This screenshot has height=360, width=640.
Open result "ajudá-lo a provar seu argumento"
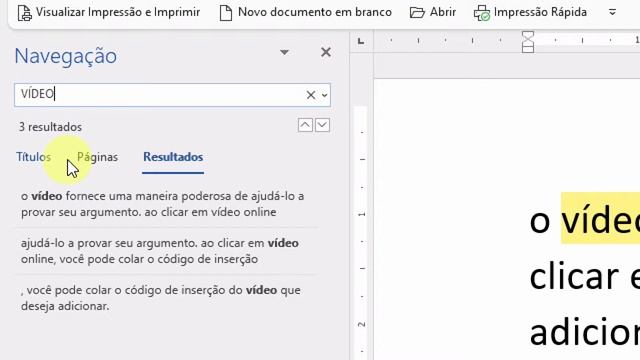(165, 251)
